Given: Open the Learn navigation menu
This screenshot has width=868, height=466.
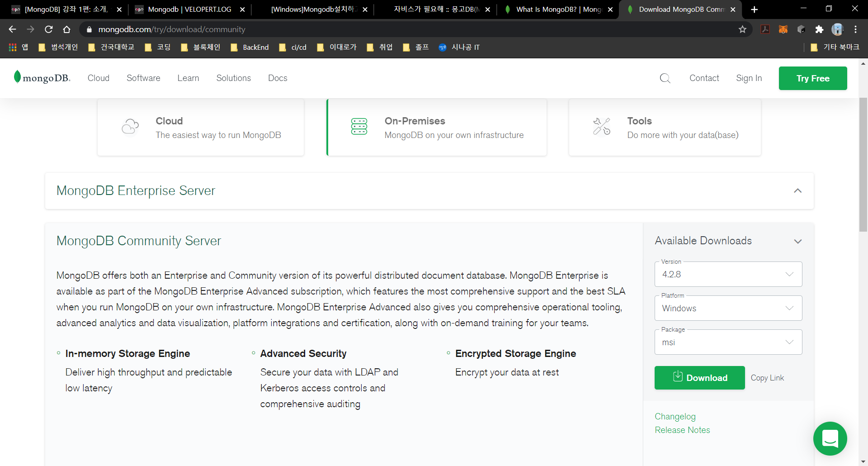Looking at the screenshot, I should [188, 78].
